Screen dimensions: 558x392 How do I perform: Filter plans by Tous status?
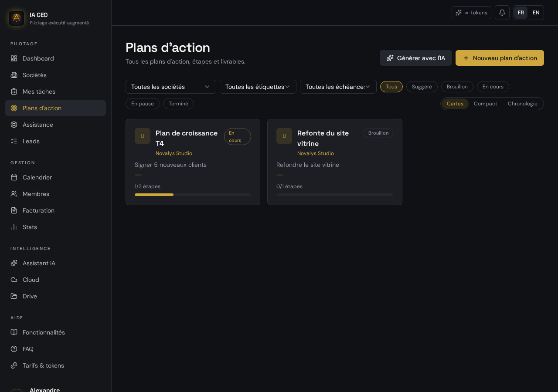pyautogui.click(x=391, y=87)
